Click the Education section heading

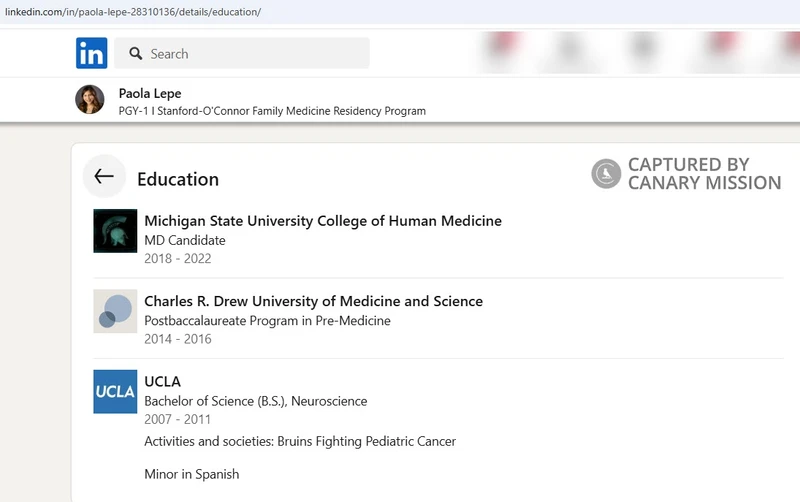pos(178,180)
